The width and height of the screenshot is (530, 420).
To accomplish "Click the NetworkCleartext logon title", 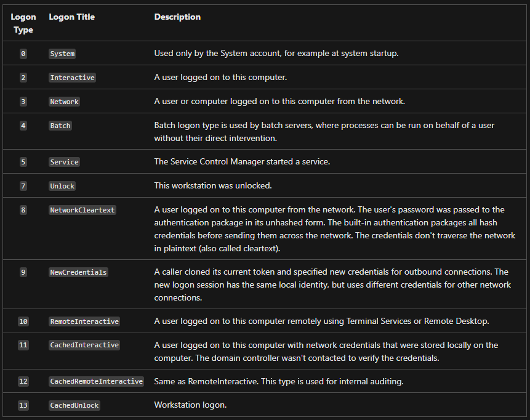I will pos(82,210).
